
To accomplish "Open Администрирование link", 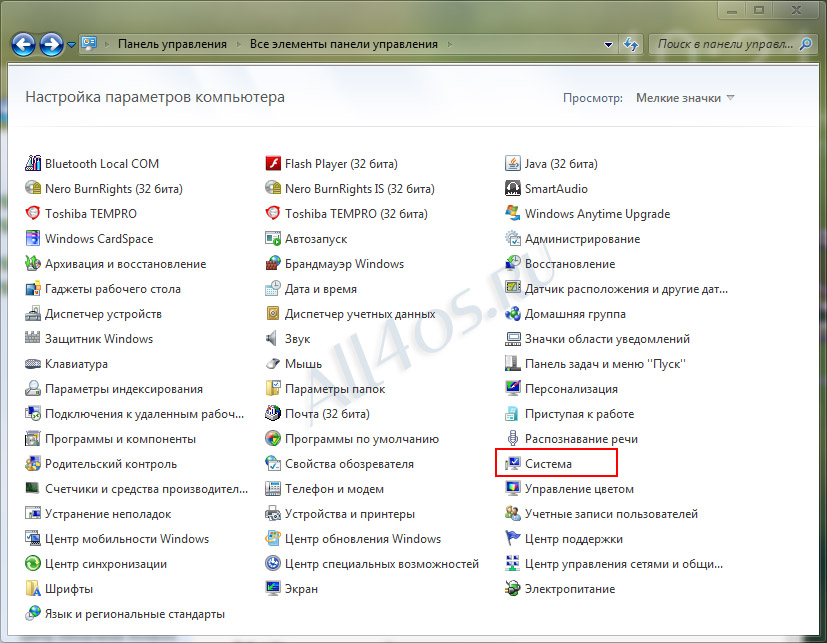I will coord(582,239).
